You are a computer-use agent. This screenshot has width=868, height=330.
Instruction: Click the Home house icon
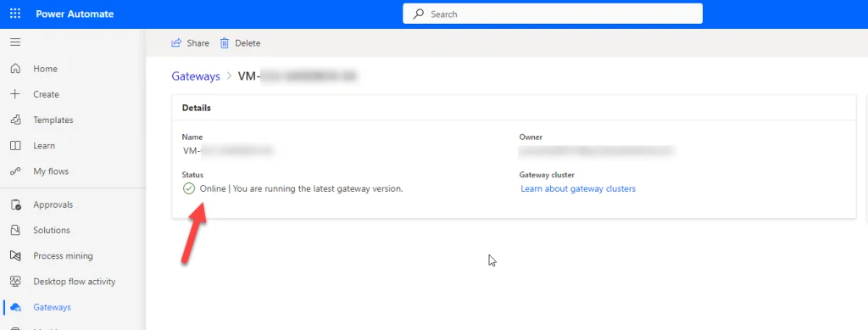(15, 69)
